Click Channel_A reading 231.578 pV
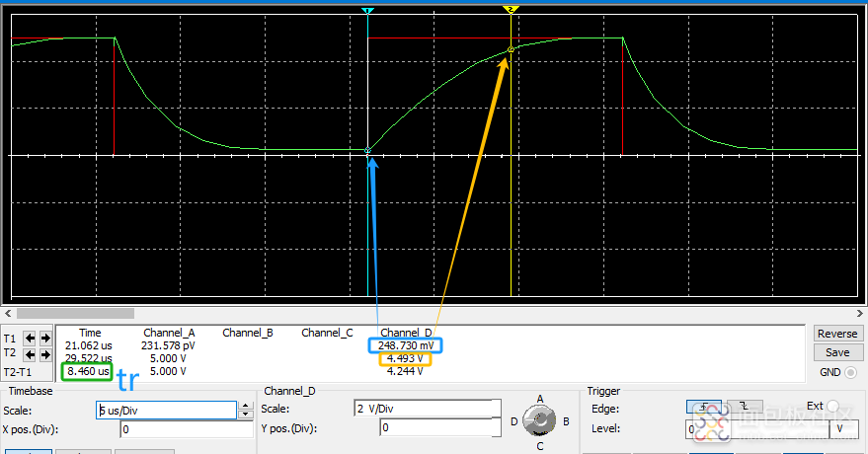The image size is (868, 454). 168,345
